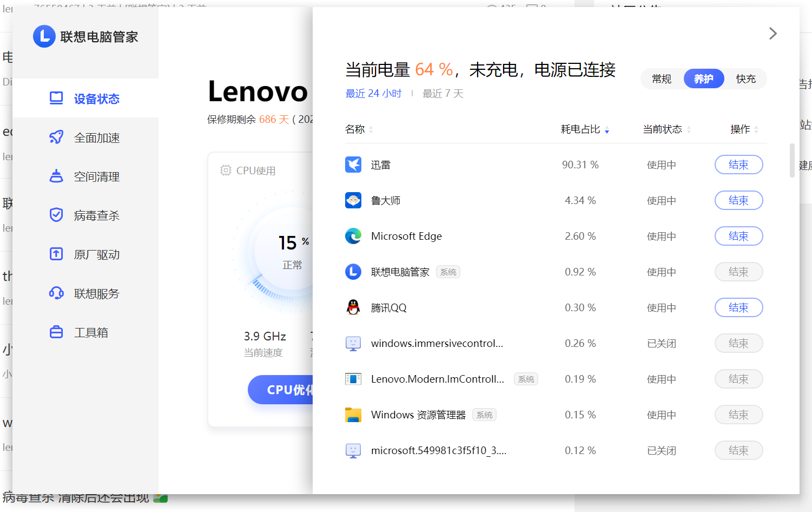Click the 迅雷 app icon
Viewport: 812px width, 512px height.
(x=353, y=165)
